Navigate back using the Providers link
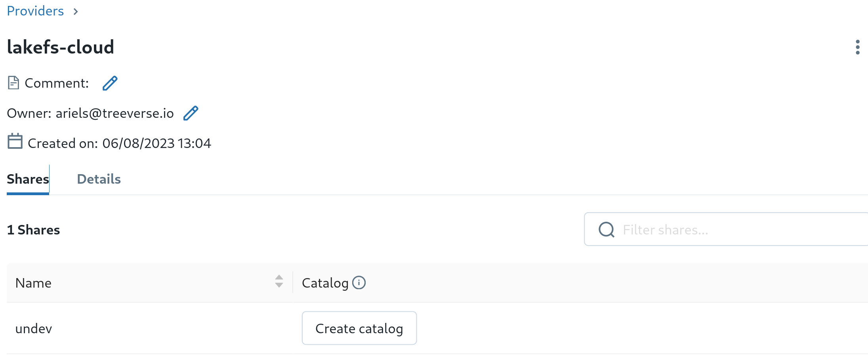 [35, 11]
